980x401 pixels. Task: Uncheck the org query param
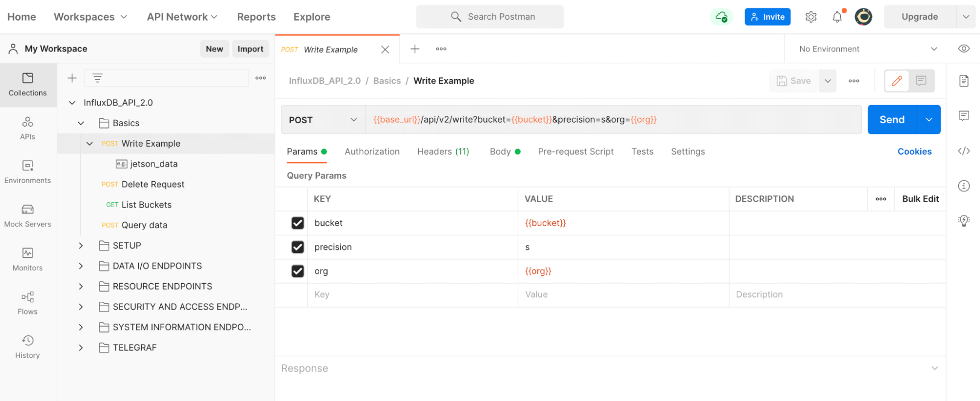click(x=298, y=271)
